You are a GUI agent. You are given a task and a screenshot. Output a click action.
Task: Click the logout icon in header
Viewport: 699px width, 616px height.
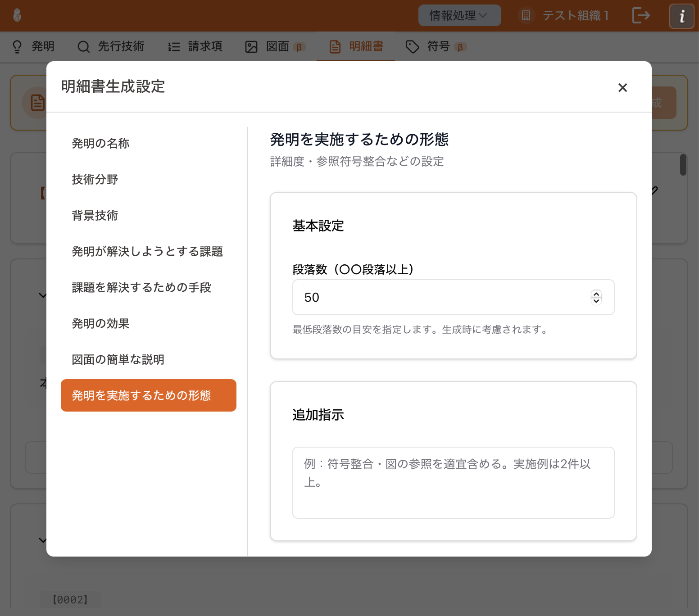[x=641, y=15]
